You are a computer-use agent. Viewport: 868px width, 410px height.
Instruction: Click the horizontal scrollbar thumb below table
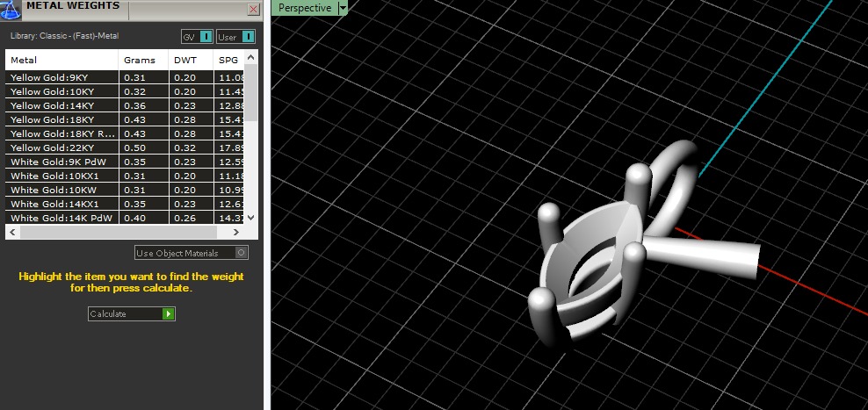(x=118, y=233)
